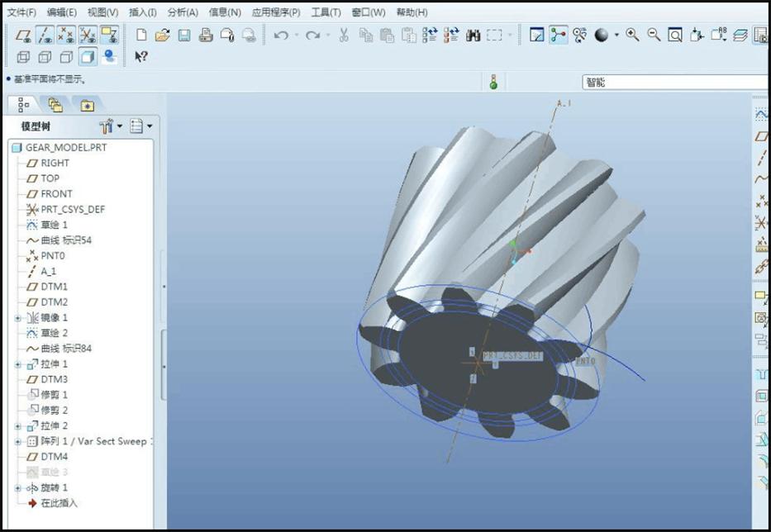Click the Zoom In magnifier icon

coord(632,35)
